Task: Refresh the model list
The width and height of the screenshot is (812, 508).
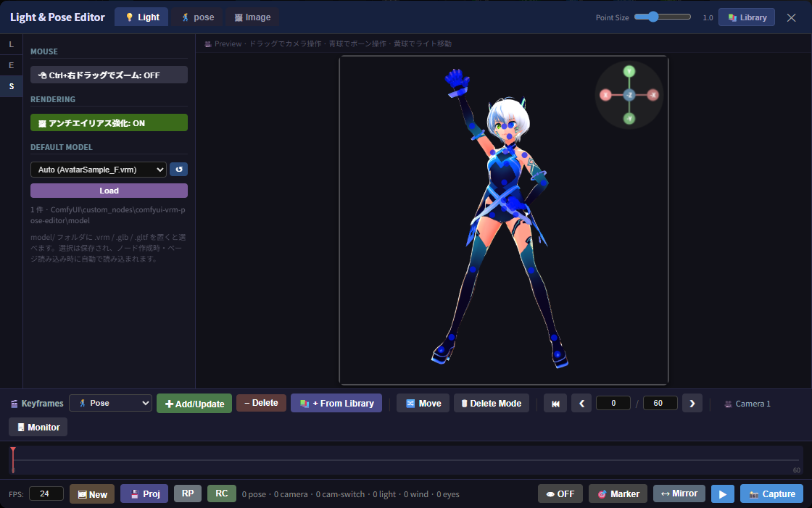Action: [x=178, y=170]
